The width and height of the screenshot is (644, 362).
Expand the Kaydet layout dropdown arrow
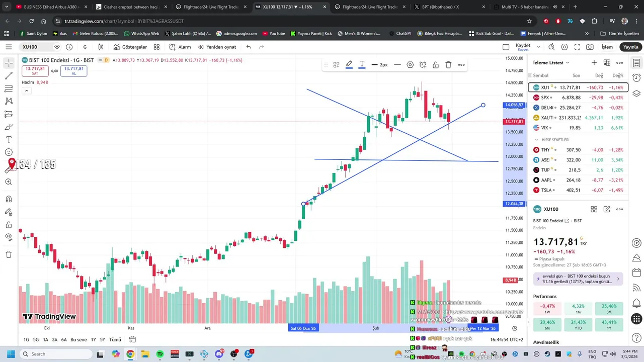pos(538,47)
